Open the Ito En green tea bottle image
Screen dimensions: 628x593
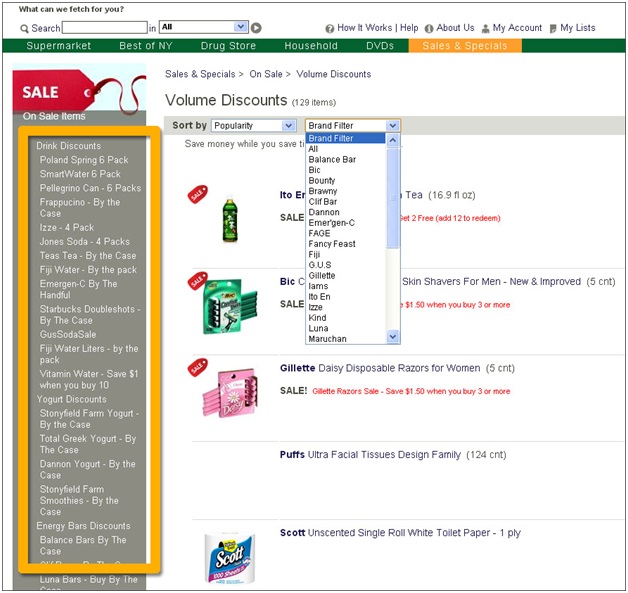point(230,219)
